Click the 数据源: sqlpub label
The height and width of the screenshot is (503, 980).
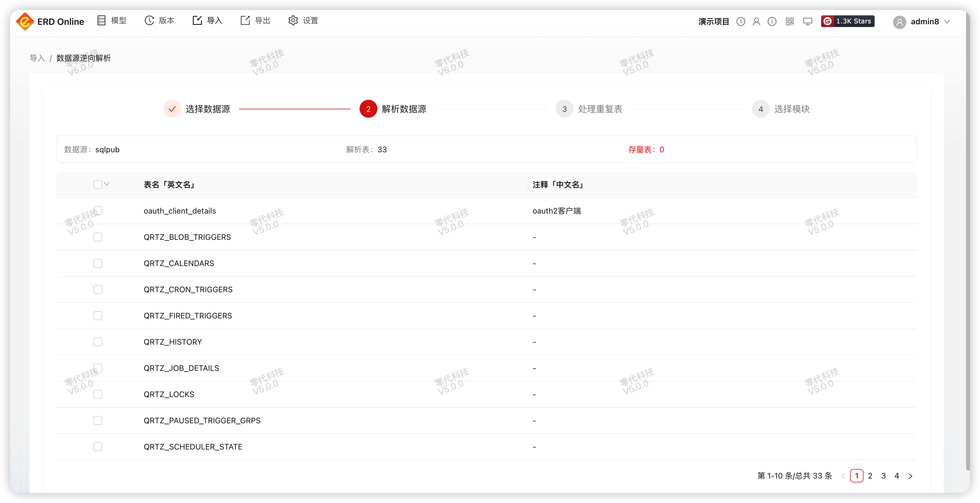[92, 149]
